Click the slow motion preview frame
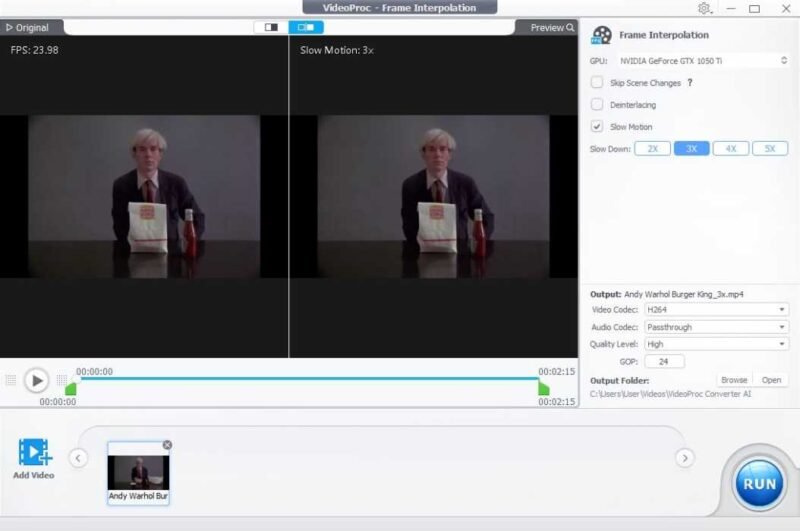 click(434, 196)
